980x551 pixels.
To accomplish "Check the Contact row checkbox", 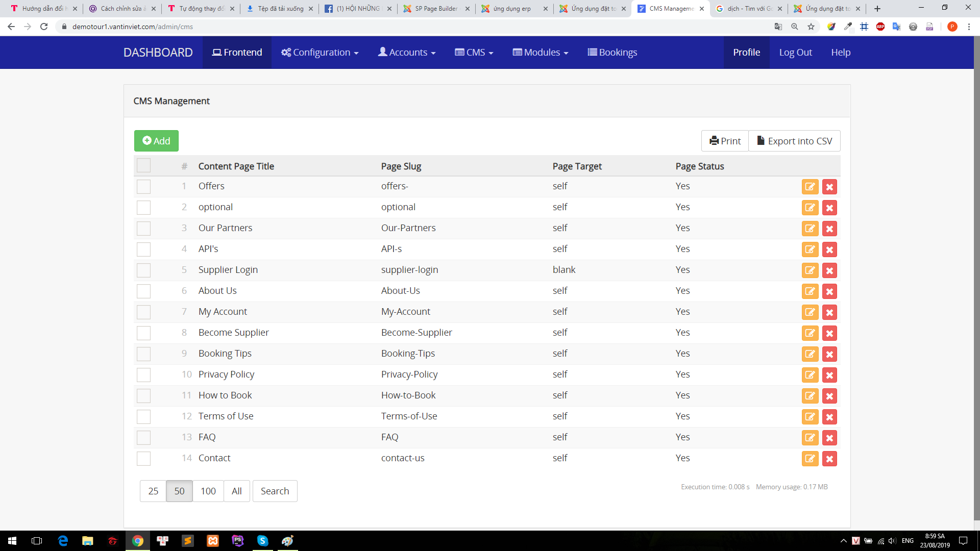I will pos(144,459).
